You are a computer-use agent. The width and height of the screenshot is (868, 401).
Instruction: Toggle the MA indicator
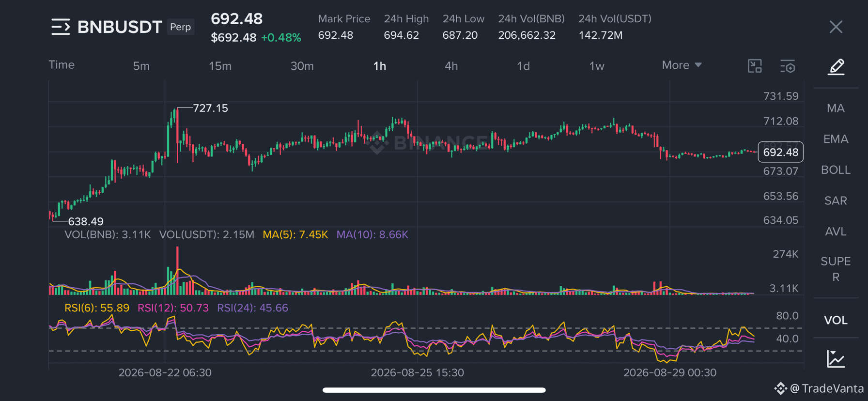tap(836, 108)
